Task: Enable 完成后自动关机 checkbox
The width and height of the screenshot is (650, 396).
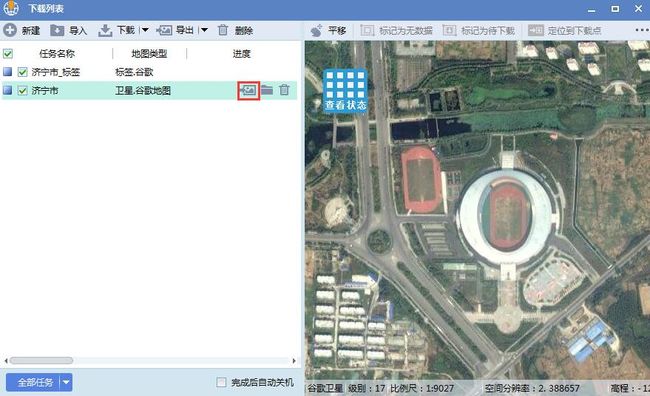Action: click(221, 382)
